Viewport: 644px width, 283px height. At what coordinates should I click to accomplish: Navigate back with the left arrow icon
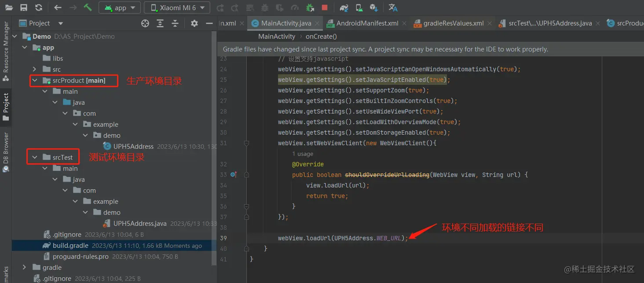(x=58, y=7)
